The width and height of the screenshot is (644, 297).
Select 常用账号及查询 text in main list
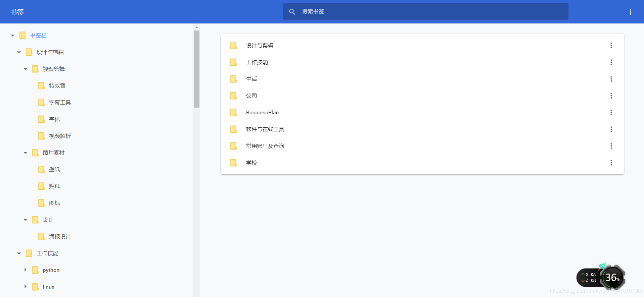click(265, 146)
